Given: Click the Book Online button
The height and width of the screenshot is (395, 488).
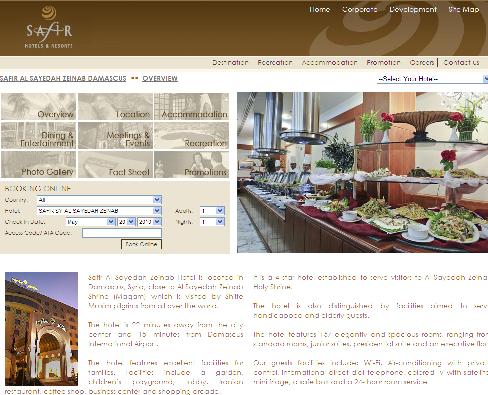Looking at the screenshot, I should click(141, 244).
